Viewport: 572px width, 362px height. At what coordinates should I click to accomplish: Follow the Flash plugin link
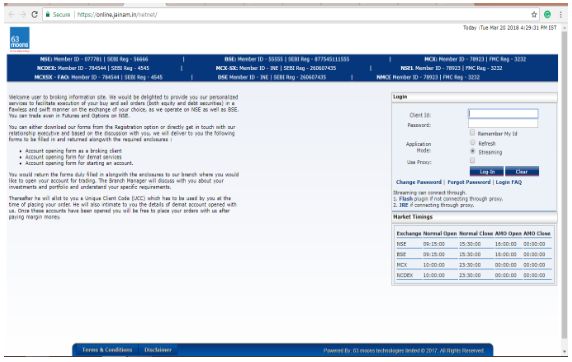pyautogui.click(x=406, y=199)
